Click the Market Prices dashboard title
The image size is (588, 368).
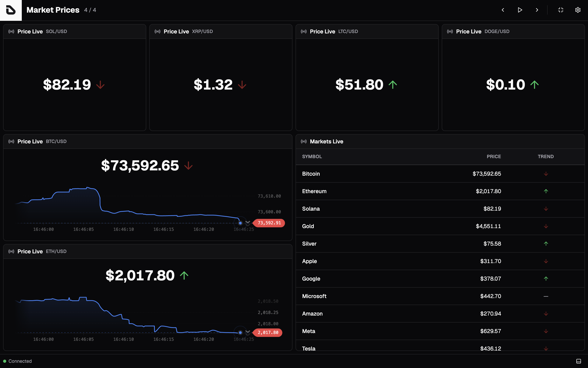click(53, 10)
